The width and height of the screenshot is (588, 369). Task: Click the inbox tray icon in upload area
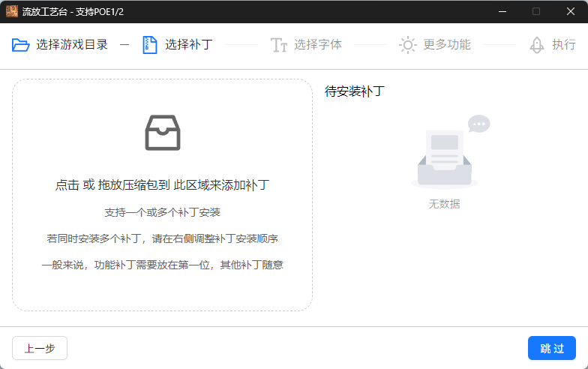point(163,133)
